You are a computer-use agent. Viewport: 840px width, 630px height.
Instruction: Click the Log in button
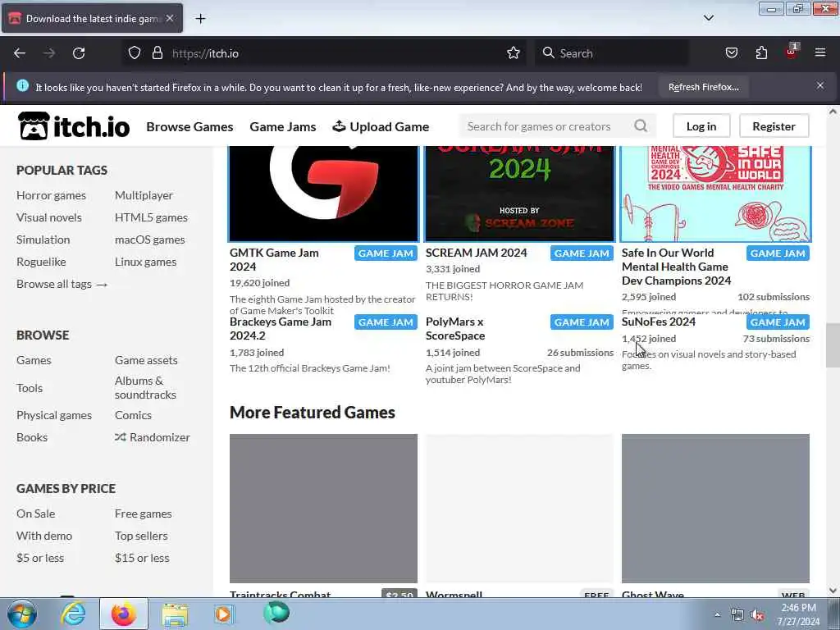(701, 126)
